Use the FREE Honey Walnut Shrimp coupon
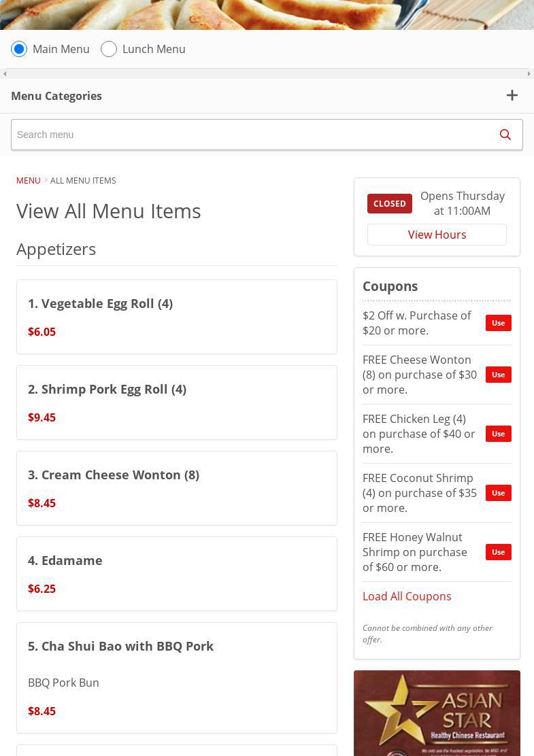Viewport: 534px width, 756px height. 498,552
